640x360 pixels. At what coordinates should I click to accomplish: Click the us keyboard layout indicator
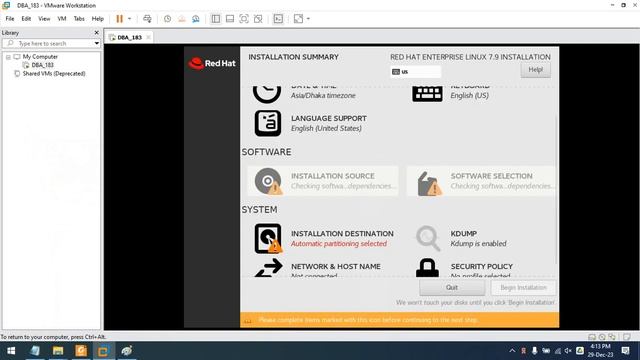(x=416, y=72)
